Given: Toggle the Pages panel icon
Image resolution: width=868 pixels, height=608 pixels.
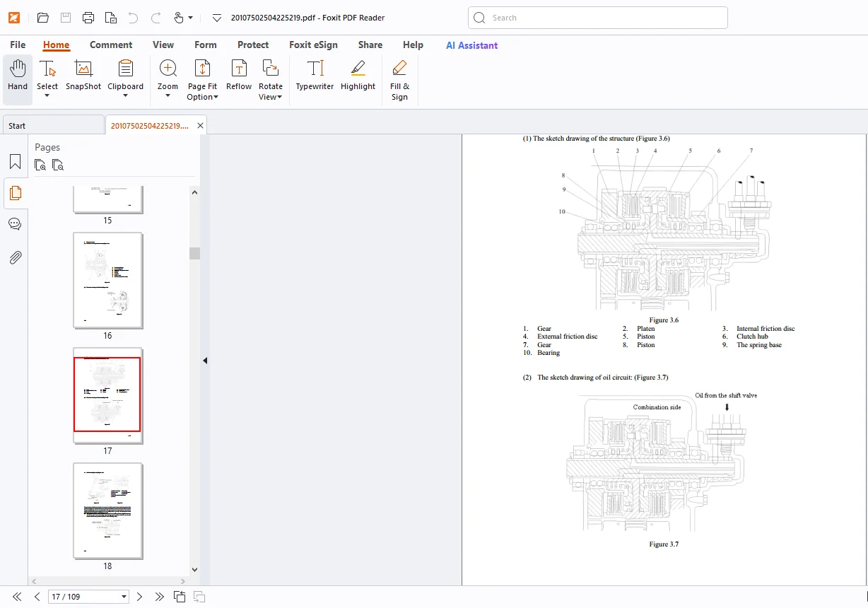Looking at the screenshot, I should [15, 193].
